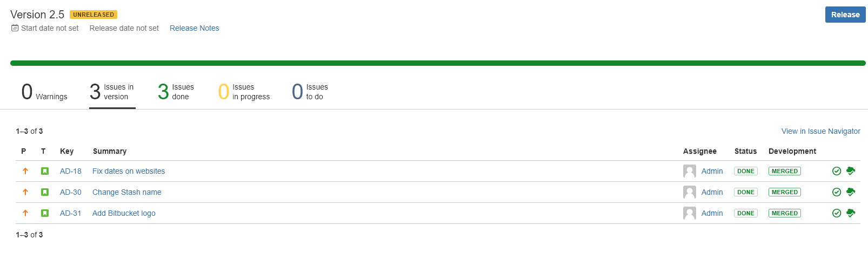The height and width of the screenshot is (266, 868).
Task: Click the deployment cloud icon for AD-18
Action: pos(851,171)
